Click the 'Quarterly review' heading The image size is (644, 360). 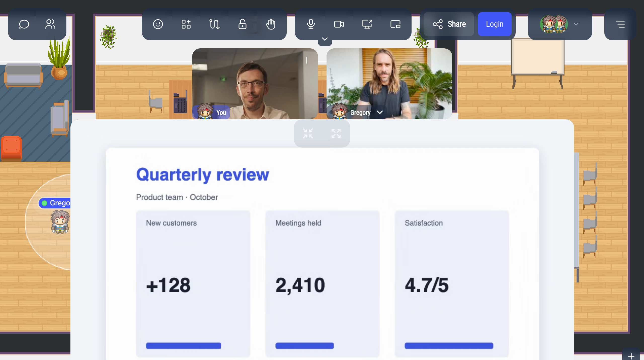[203, 175]
